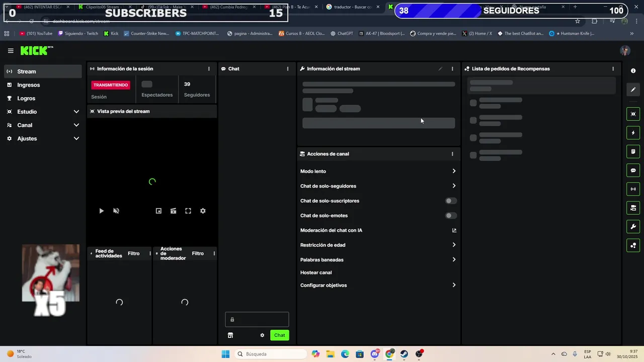Open options menu for Información del stream
This screenshot has height=362, width=644.
pos(452,69)
